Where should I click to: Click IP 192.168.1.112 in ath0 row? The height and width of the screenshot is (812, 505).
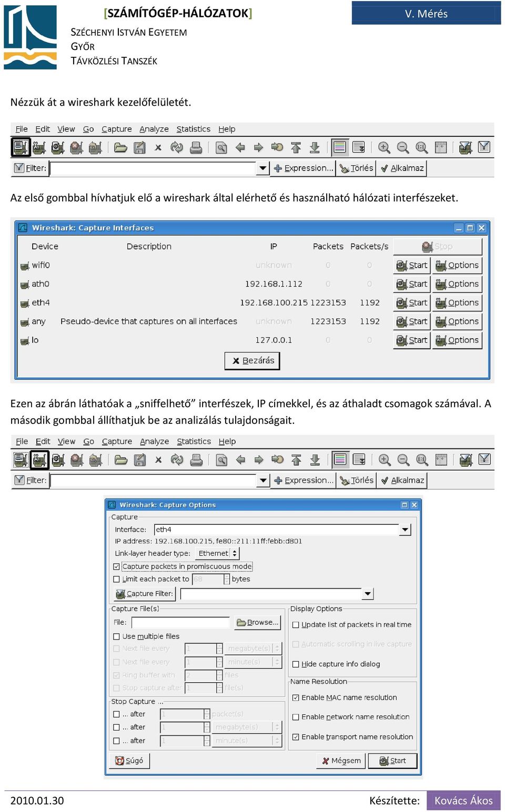coord(274,284)
